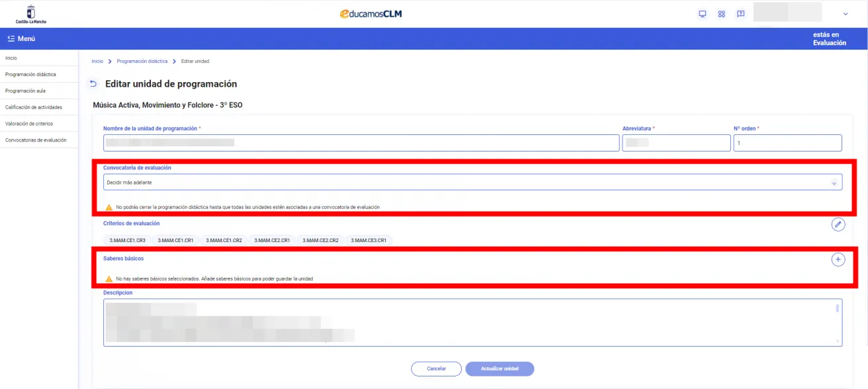Click the Castilla-La Mancha crest logo
868x389 pixels.
point(31,13)
